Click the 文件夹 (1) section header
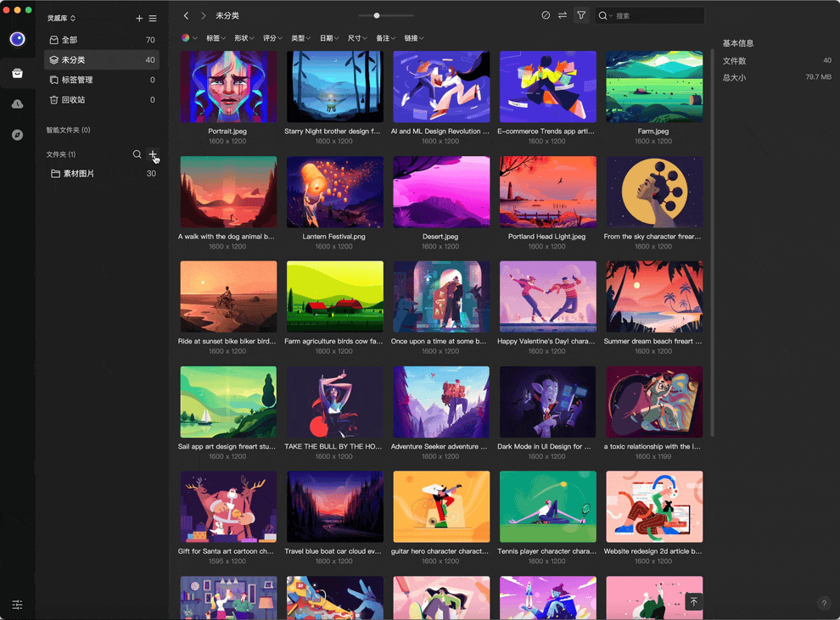This screenshot has width=840, height=620. pos(60,154)
